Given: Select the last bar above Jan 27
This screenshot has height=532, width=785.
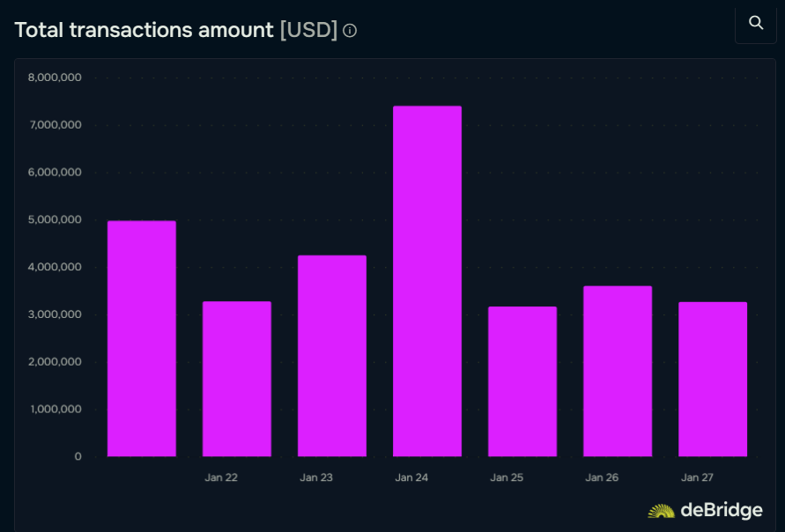Looking at the screenshot, I should coord(713,381).
